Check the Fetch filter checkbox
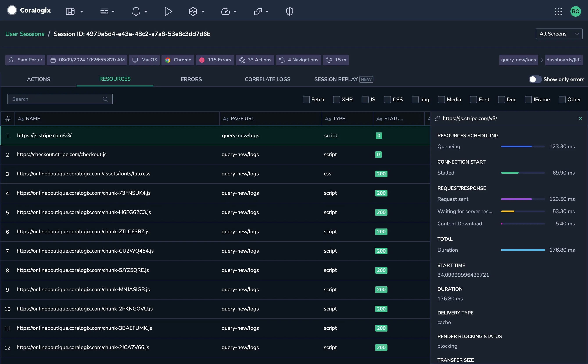The image size is (588, 364). [306, 99]
